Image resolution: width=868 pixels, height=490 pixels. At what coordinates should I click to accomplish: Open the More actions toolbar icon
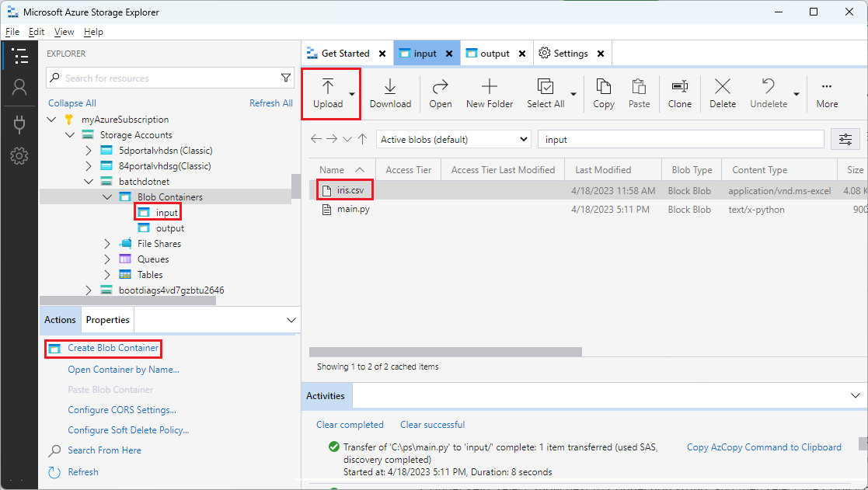click(x=826, y=93)
